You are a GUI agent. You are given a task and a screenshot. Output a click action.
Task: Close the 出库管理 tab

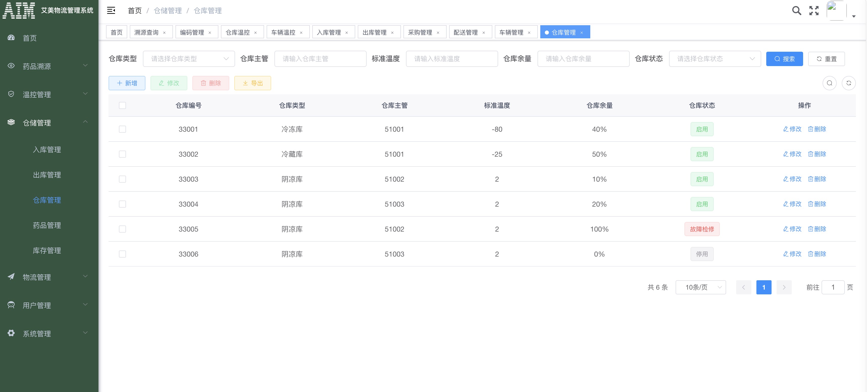(x=392, y=33)
